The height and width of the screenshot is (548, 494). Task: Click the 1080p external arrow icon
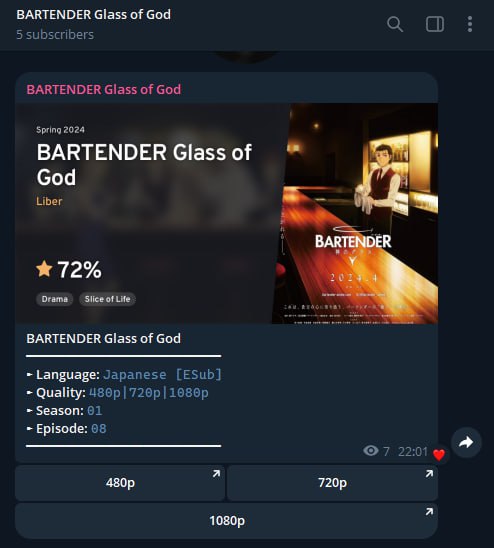click(x=429, y=512)
